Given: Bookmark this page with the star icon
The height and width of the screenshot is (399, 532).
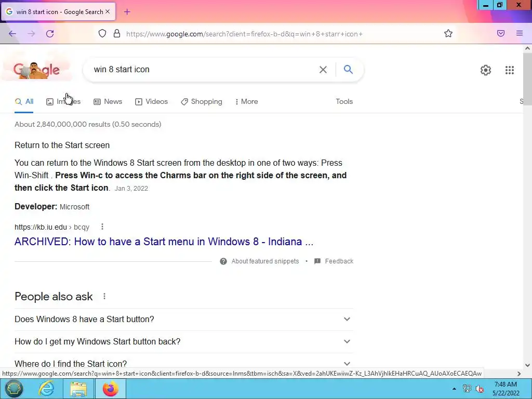Looking at the screenshot, I should click(448, 33).
